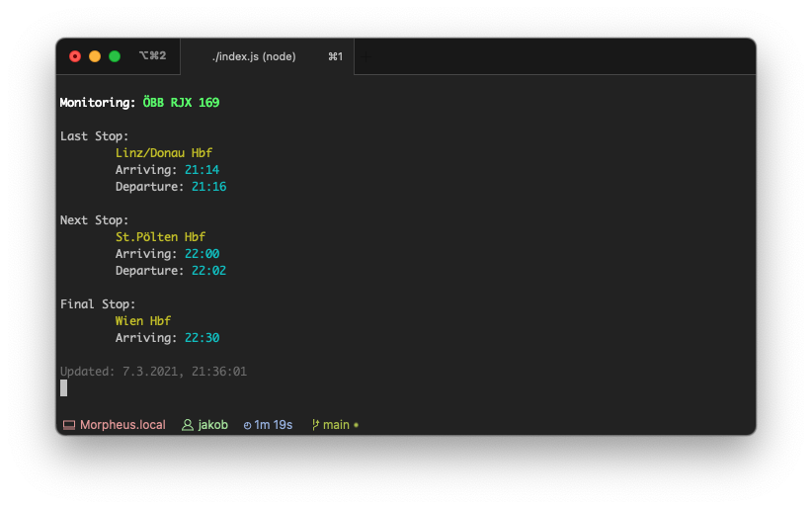Click the main branch name
This screenshot has width=812, height=509.
pyautogui.click(x=336, y=425)
